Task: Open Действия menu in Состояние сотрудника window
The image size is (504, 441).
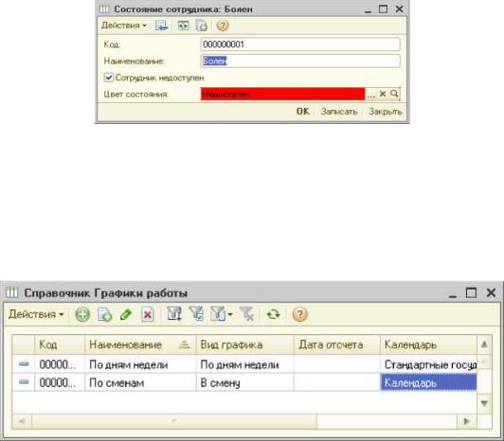Action: [124, 26]
